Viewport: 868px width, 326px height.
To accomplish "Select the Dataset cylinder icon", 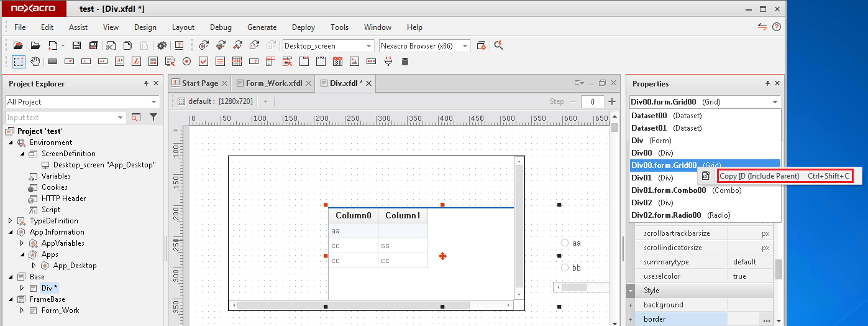I will coord(405,61).
